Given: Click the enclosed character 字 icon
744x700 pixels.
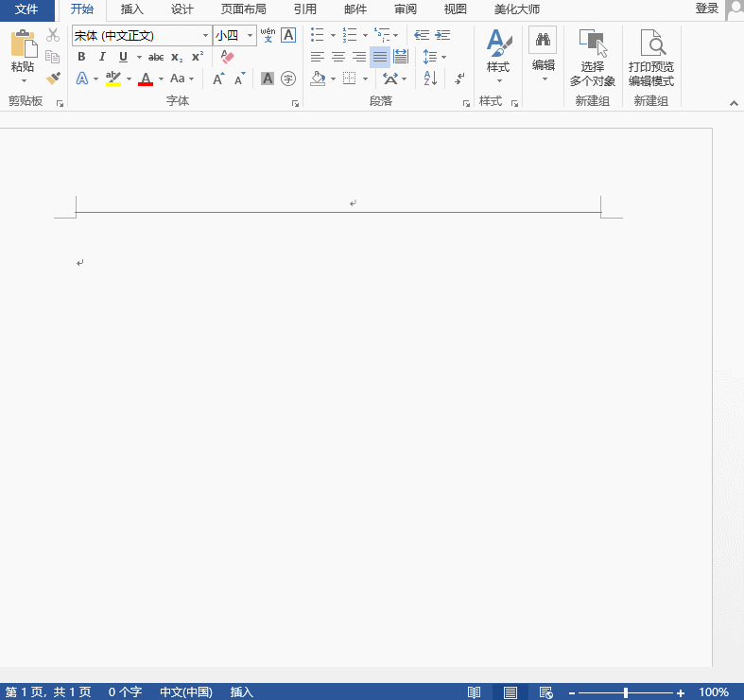Looking at the screenshot, I should coord(289,79).
